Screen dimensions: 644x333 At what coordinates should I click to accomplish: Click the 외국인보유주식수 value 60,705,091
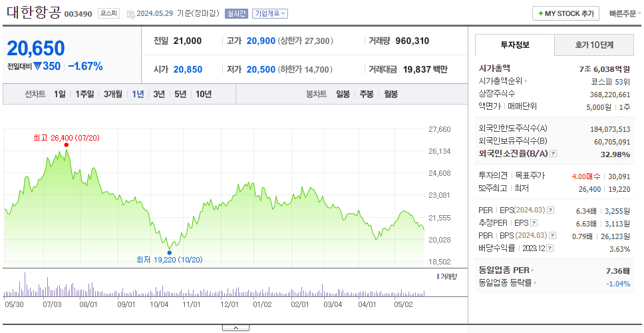612,141
